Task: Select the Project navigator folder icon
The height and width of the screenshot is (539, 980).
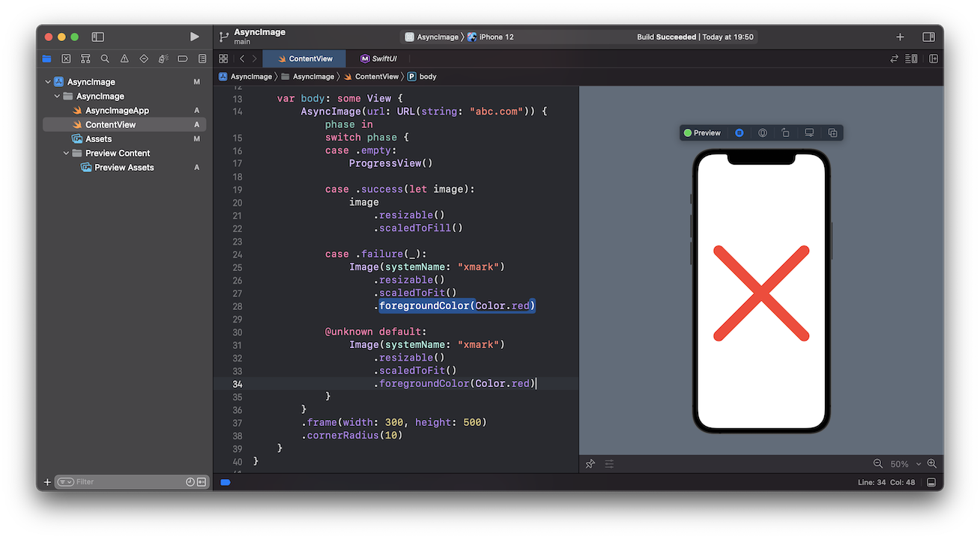Action: [46, 58]
